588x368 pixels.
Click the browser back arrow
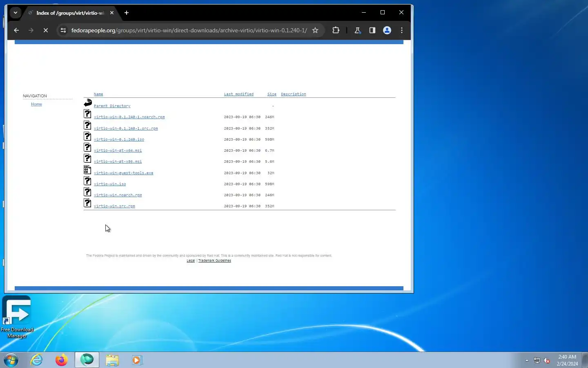[x=16, y=30]
